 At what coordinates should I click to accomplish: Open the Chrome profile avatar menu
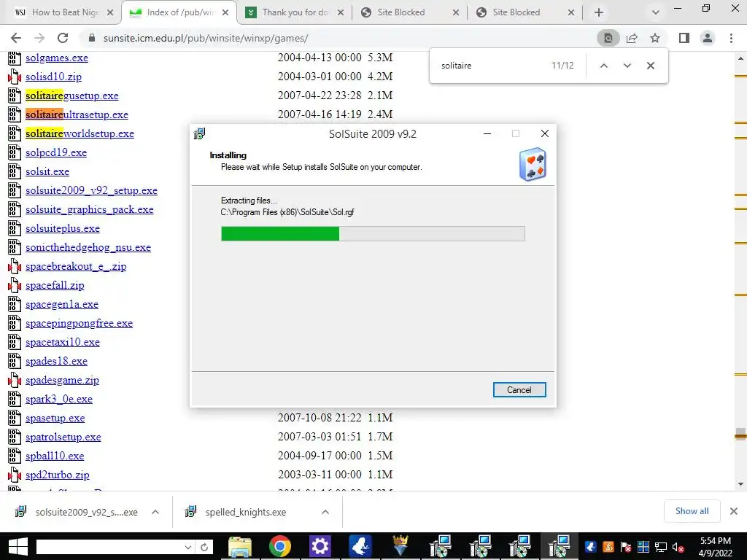click(x=708, y=38)
